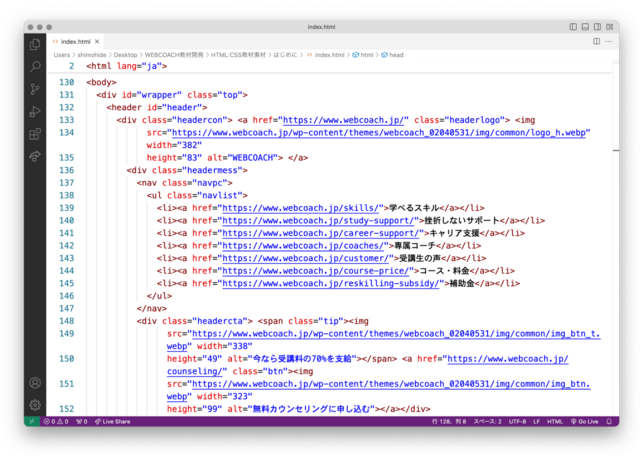Screen dimensions: 640x458
Task: Click the Go Live button in status bar
Action: 584,421
